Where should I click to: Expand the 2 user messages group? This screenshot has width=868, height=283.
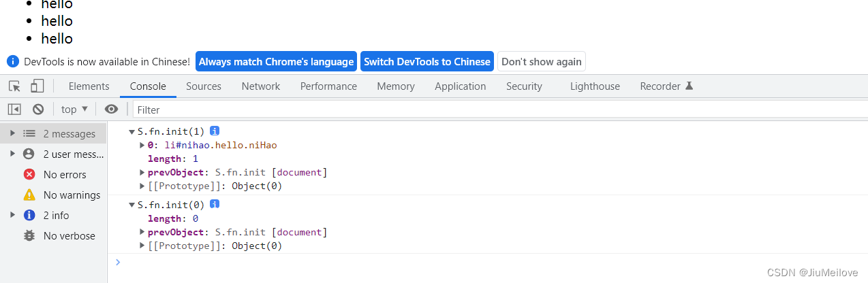pos(12,154)
